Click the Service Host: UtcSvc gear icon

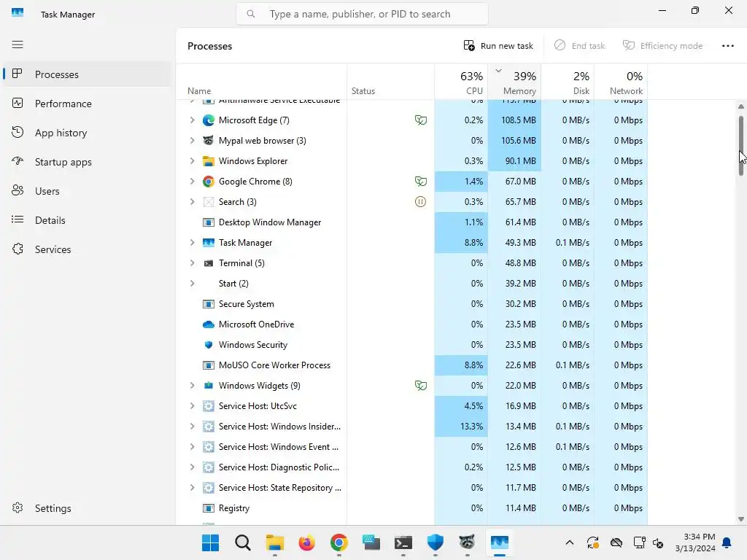(208, 406)
